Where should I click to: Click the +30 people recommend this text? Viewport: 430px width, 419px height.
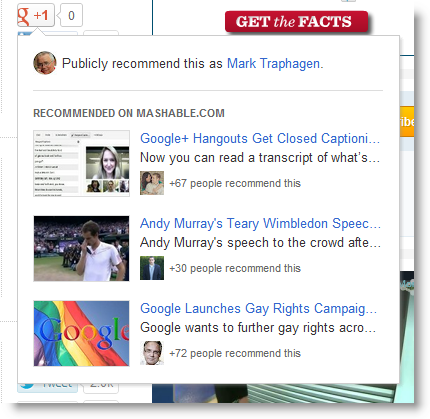click(x=235, y=268)
